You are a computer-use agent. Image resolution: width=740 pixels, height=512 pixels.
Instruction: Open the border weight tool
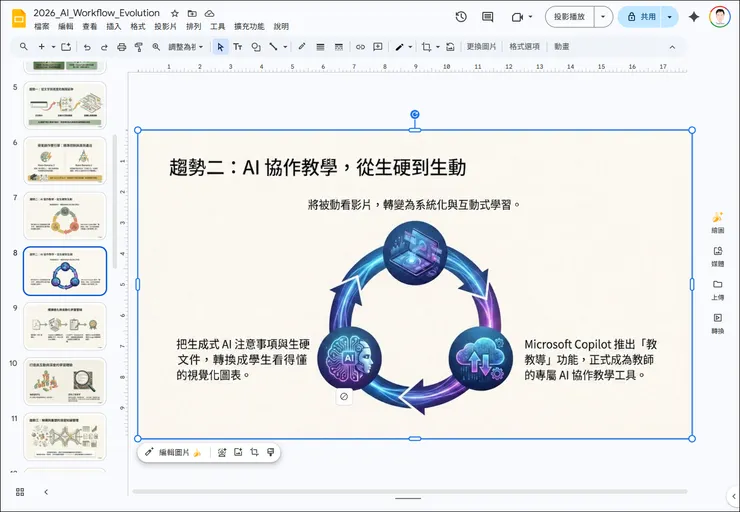click(x=320, y=47)
